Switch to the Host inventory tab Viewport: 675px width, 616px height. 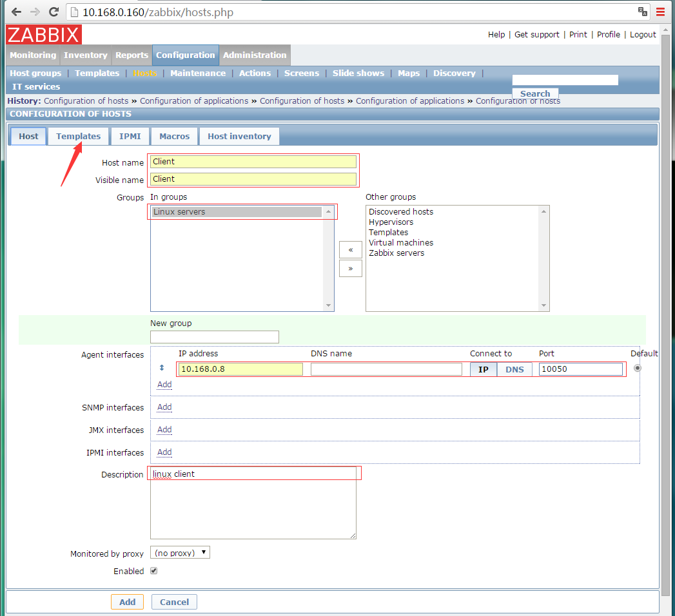point(239,136)
